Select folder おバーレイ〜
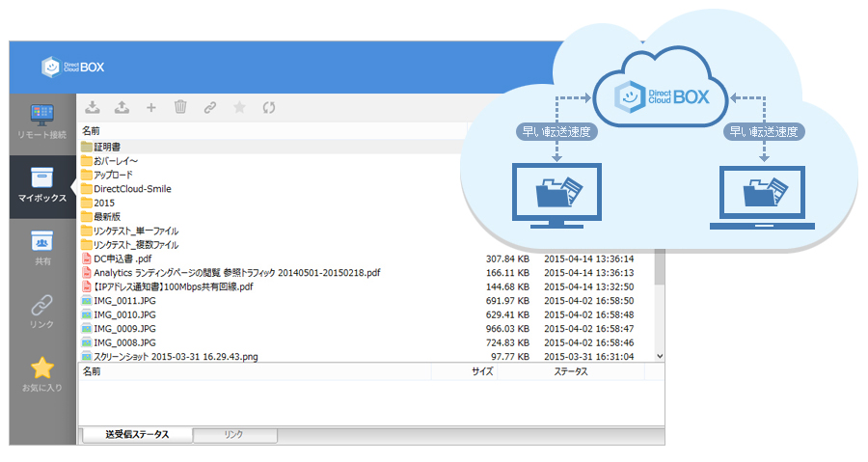 click(x=116, y=161)
